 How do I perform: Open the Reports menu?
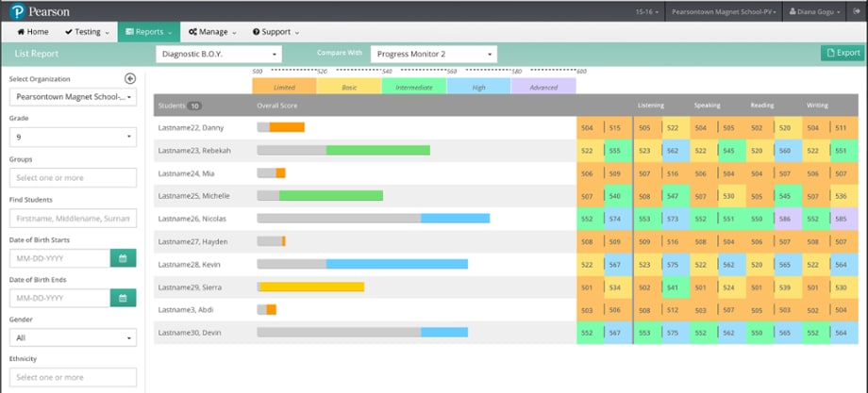(148, 32)
